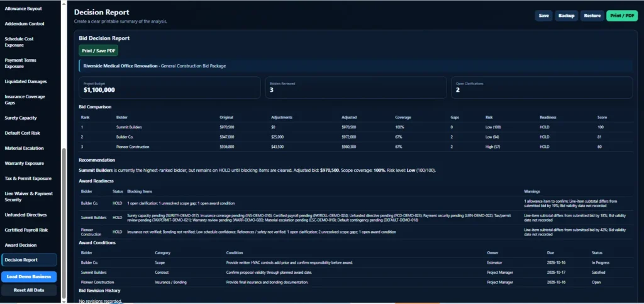644x304 pixels.
Task: Click Estimator owner cell
Action: click(494, 262)
